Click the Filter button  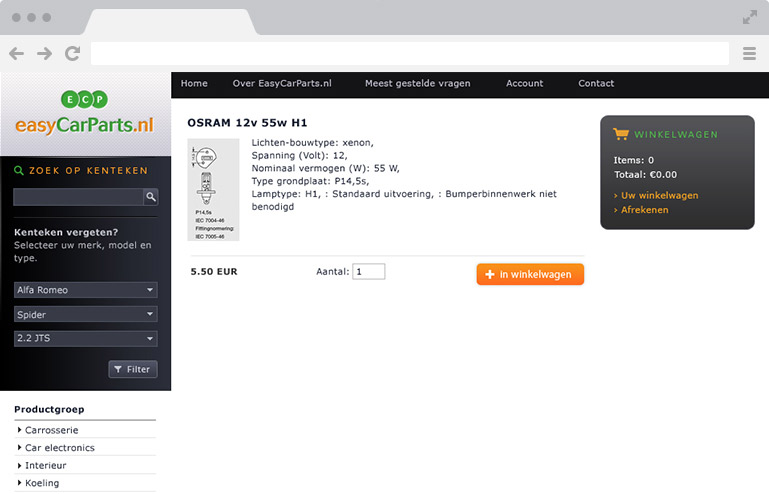point(133,369)
